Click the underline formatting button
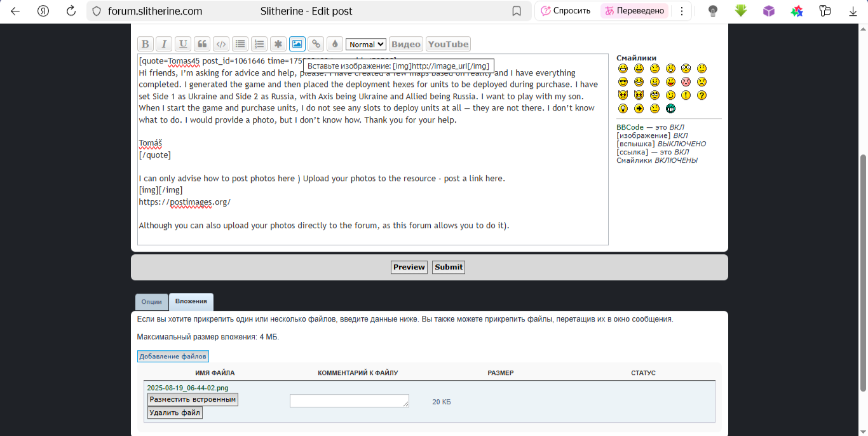 tap(183, 44)
